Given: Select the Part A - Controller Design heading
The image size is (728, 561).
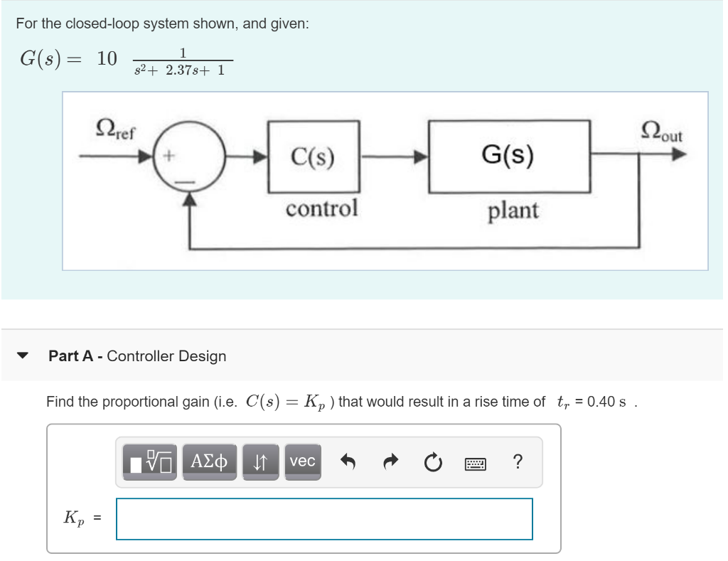Looking at the screenshot, I should [137, 356].
